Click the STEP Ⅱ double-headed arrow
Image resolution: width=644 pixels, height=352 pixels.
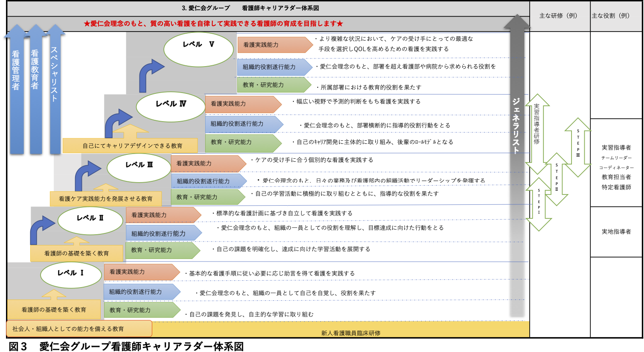557,179
